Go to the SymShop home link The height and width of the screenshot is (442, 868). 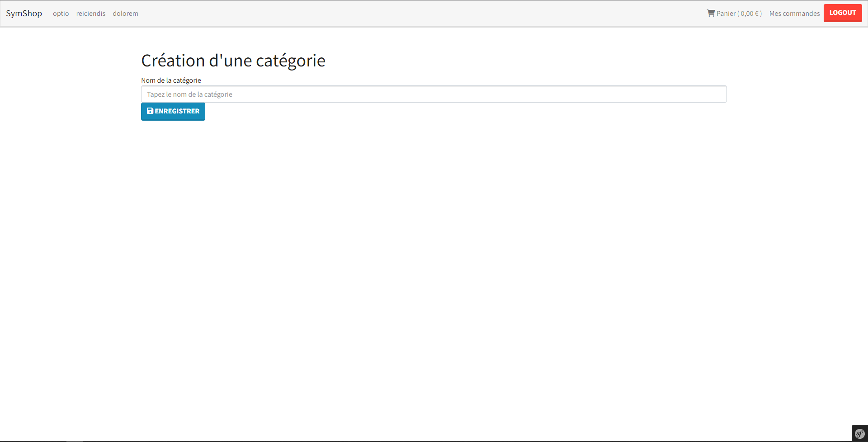click(x=24, y=14)
